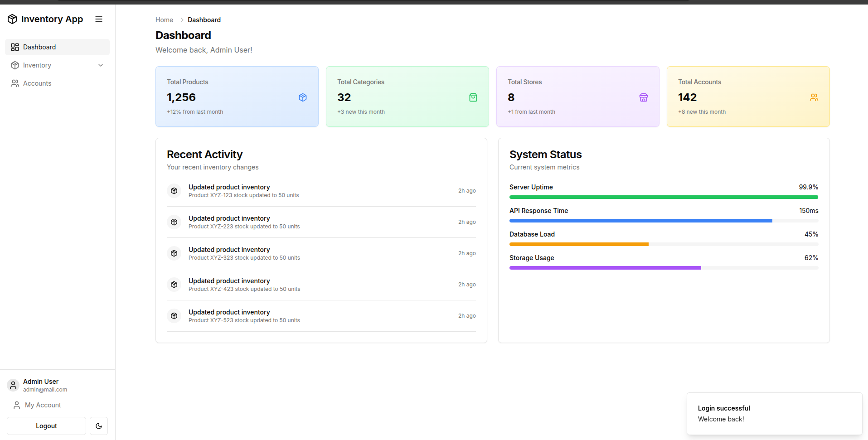Click 'Product XYZ-523 stock updated to 50 units'

point(244,320)
